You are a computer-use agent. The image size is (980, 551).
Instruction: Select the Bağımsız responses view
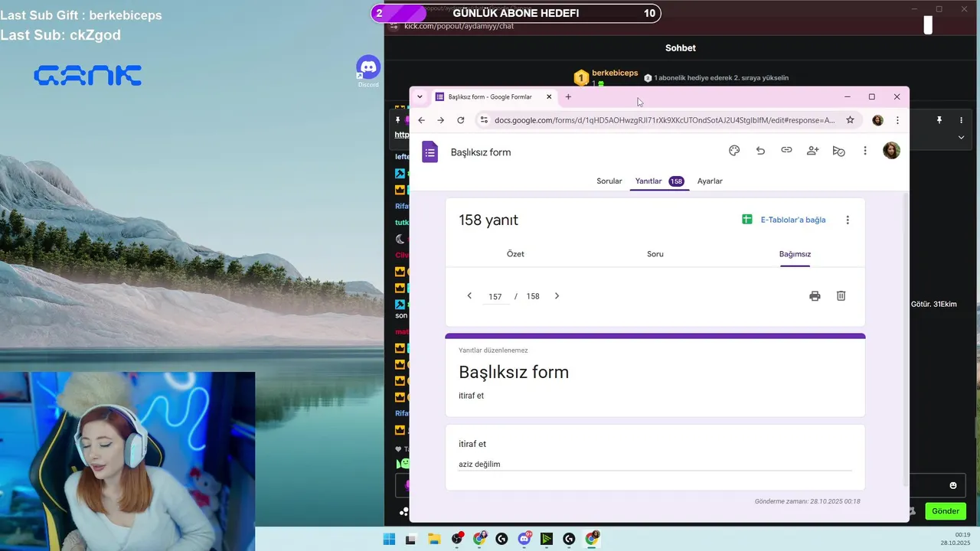(795, 254)
